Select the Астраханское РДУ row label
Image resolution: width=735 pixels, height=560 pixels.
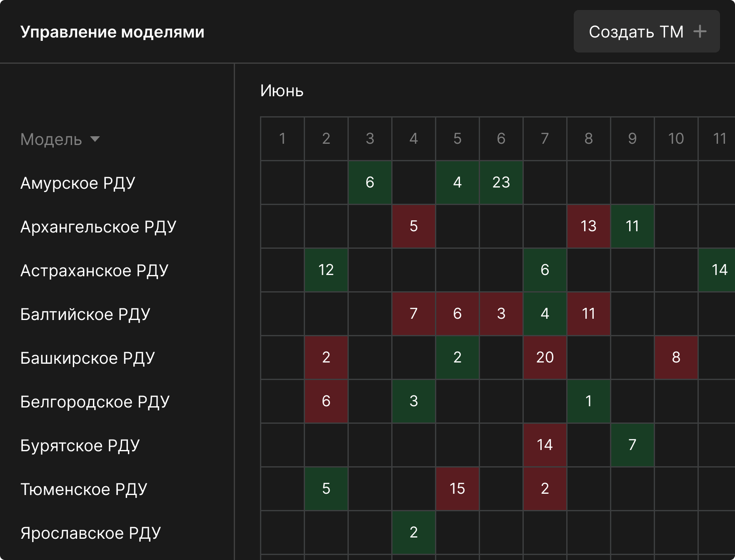[95, 270]
